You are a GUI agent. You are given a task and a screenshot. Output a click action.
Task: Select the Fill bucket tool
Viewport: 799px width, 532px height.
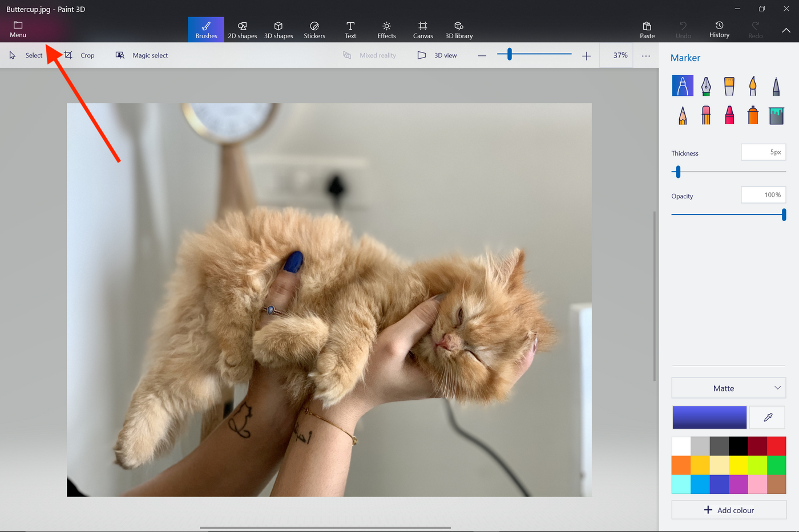(776, 115)
